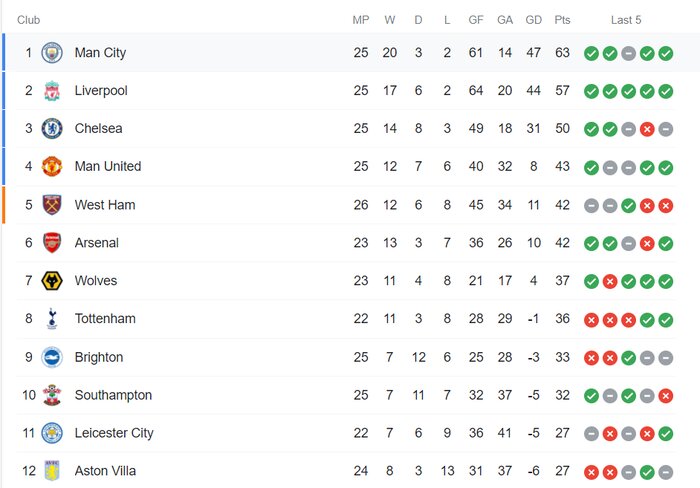Click the Club column header
The width and height of the screenshot is (700, 488).
point(28,20)
